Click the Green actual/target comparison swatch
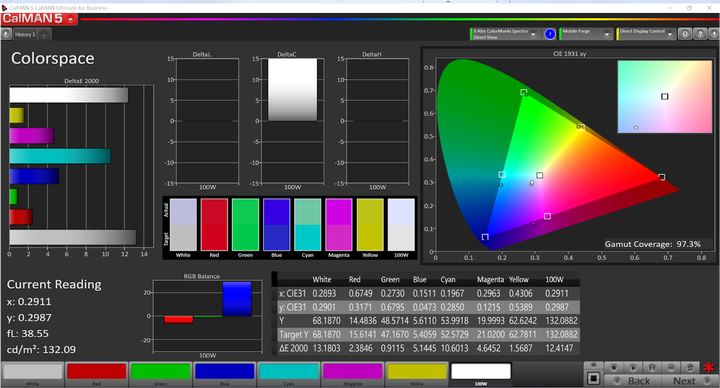This screenshot has height=388, width=720. tap(245, 225)
